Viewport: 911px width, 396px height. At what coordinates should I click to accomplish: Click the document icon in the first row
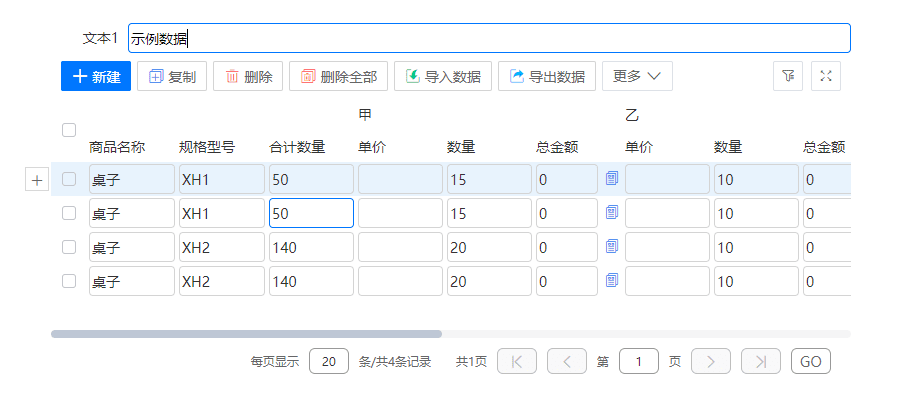point(611,178)
